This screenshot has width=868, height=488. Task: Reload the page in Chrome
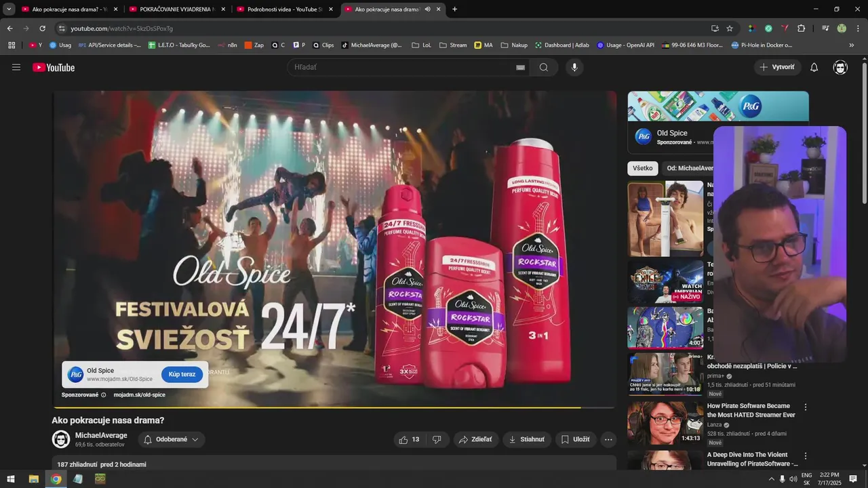pyautogui.click(x=42, y=28)
